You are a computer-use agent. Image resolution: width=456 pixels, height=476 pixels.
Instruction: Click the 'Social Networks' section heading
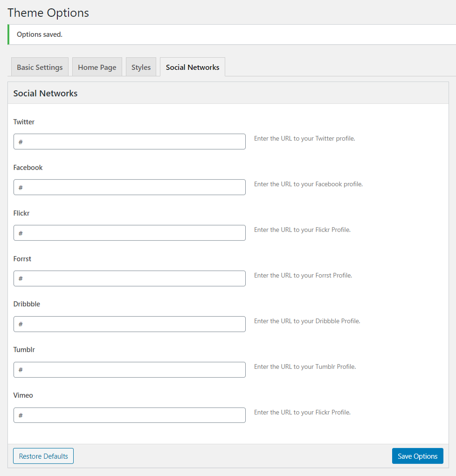coord(45,93)
